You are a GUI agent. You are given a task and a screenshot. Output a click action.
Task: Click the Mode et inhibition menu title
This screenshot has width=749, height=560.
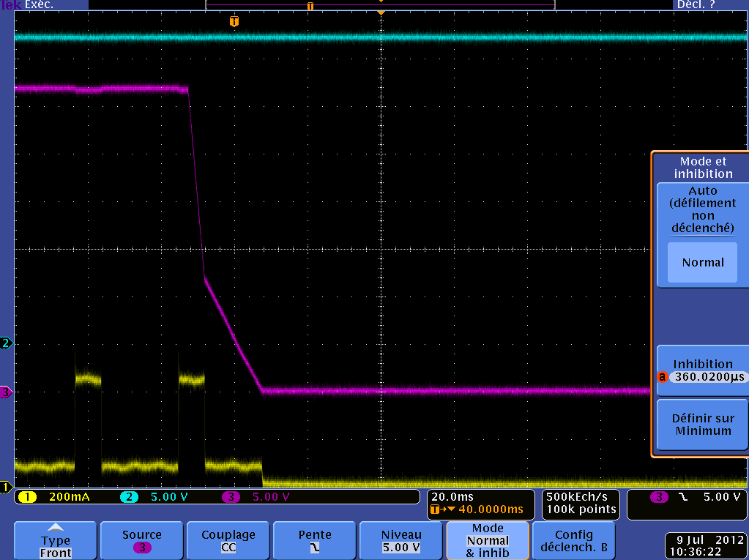pos(703,168)
